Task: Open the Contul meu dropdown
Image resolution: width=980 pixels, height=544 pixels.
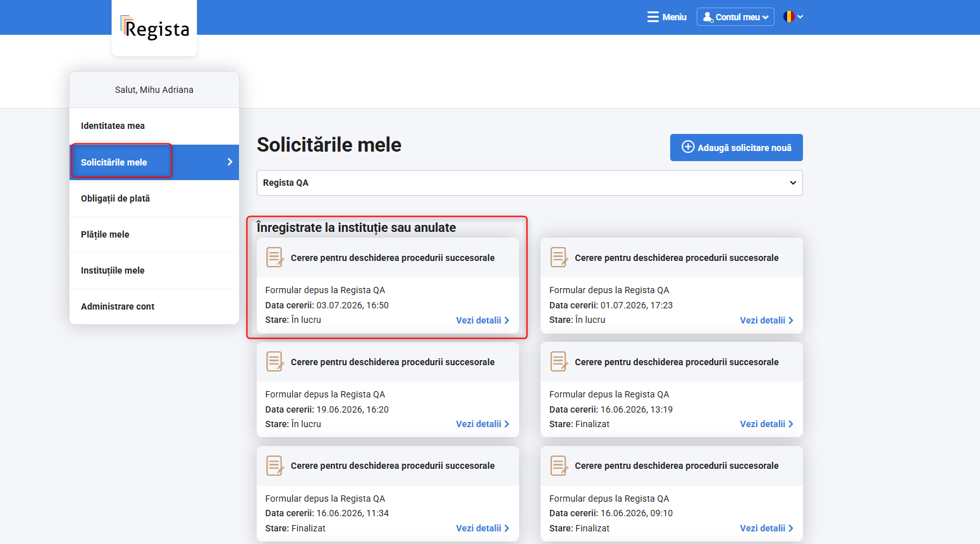Action: pos(735,17)
